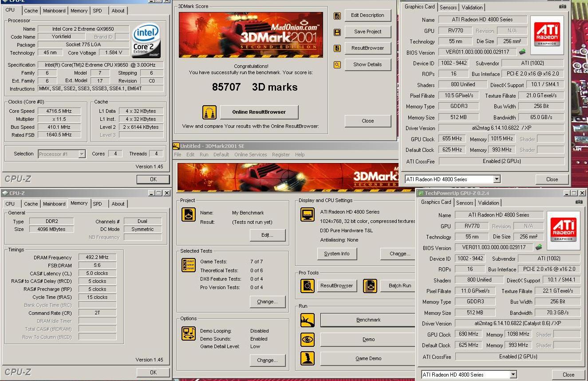The width and height of the screenshot is (588, 381).
Task: Click the Edit Description icon in score window
Action: click(x=337, y=16)
